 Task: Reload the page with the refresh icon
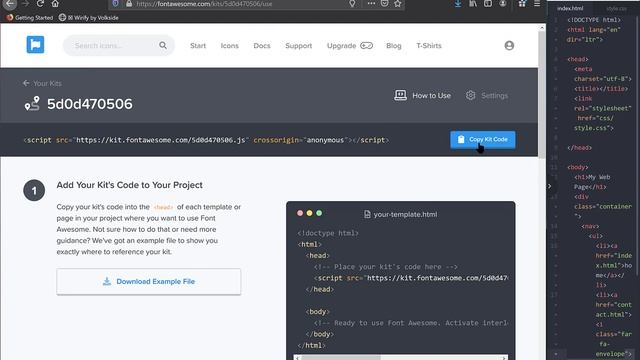pyautogui.click(x=40, y=4)
